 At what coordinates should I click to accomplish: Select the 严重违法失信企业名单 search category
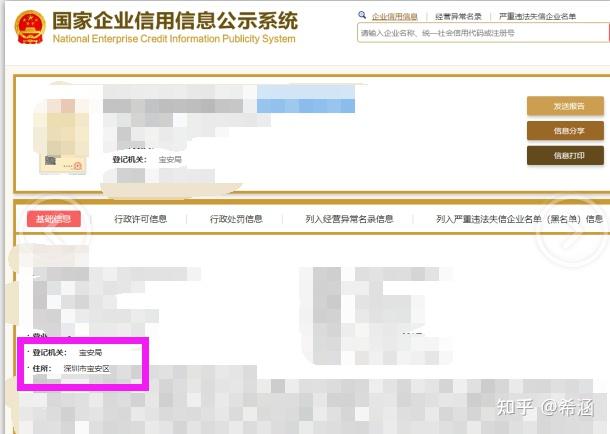tap(537, 17)
